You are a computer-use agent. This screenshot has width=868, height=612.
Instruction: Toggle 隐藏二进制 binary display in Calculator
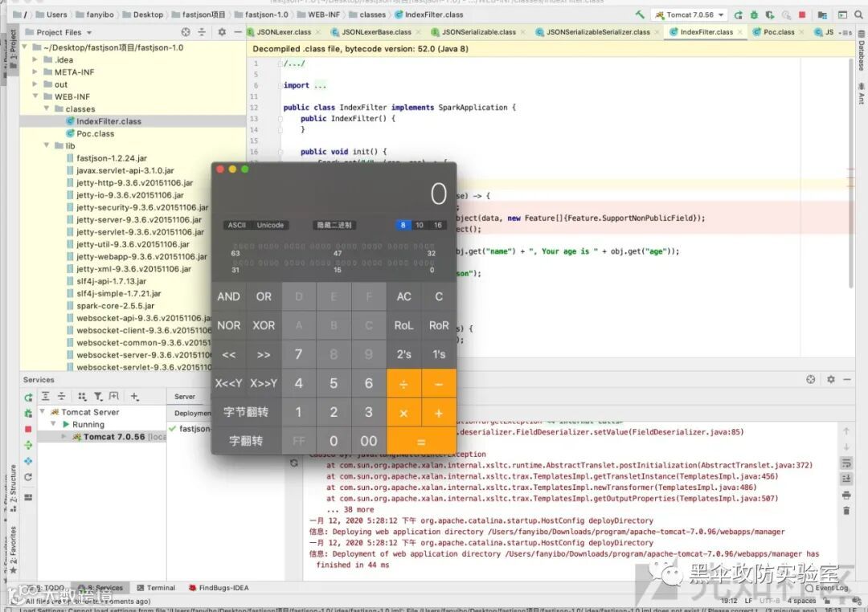[x=334, y=225]
